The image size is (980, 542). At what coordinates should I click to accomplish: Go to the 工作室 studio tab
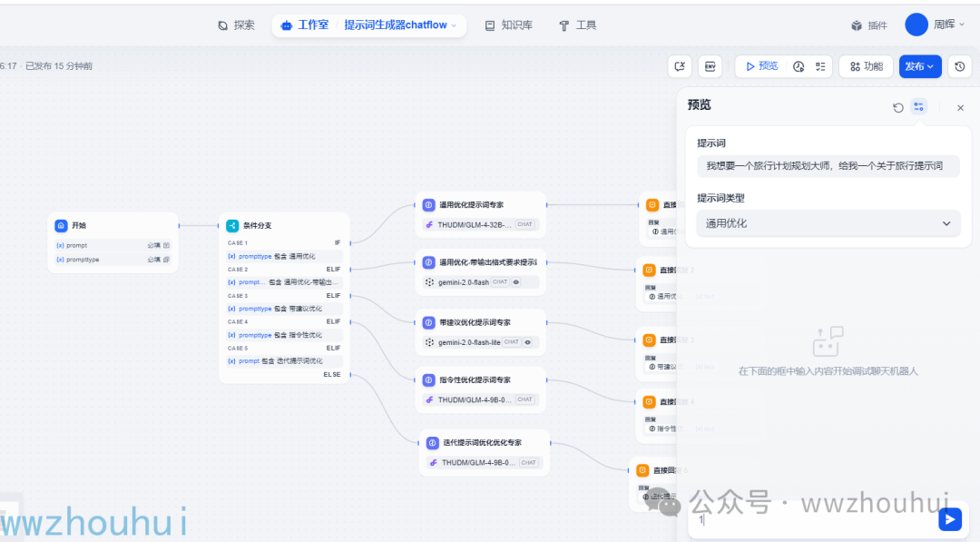click(x=305, y=25)
